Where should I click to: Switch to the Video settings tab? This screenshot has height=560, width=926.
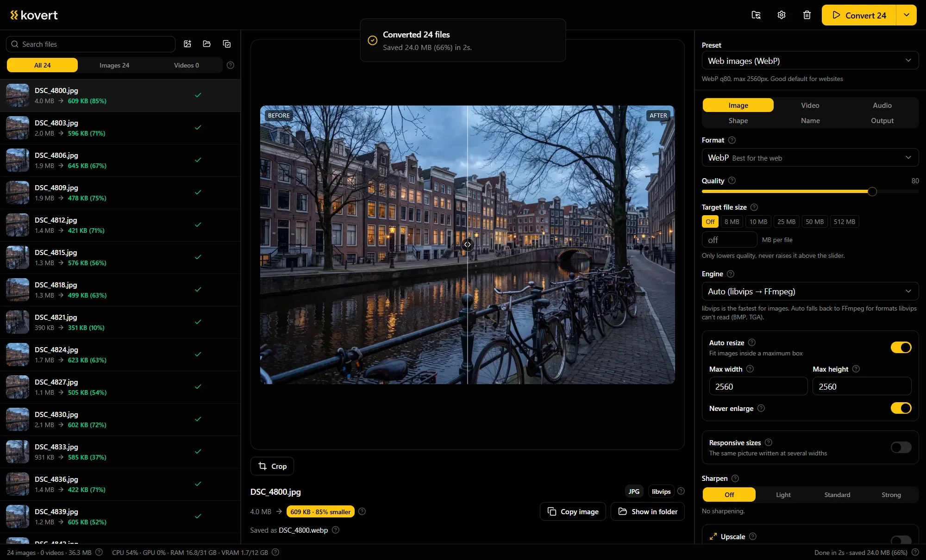(810, 106)
